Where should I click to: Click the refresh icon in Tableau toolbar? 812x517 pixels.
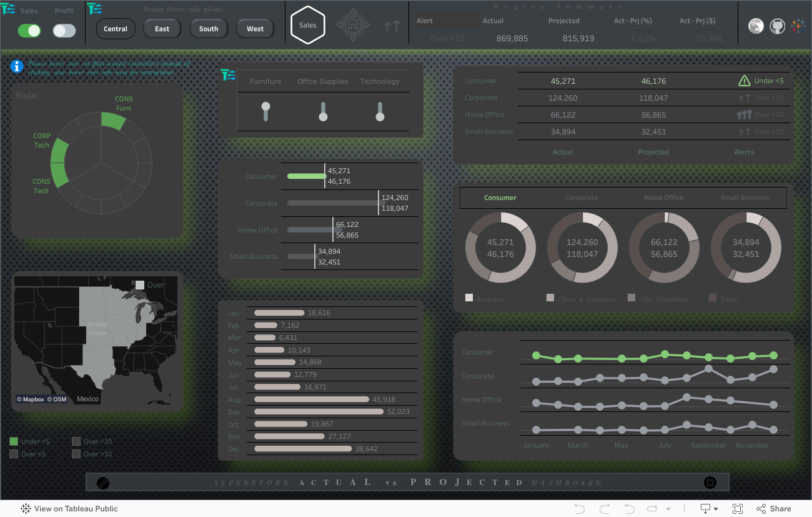click(653, 509)
